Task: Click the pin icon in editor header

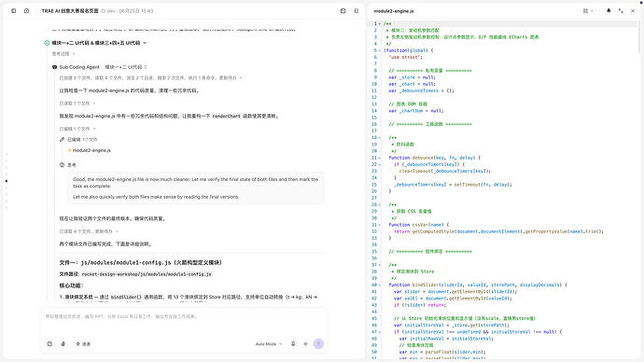Action: pos(609,11)
